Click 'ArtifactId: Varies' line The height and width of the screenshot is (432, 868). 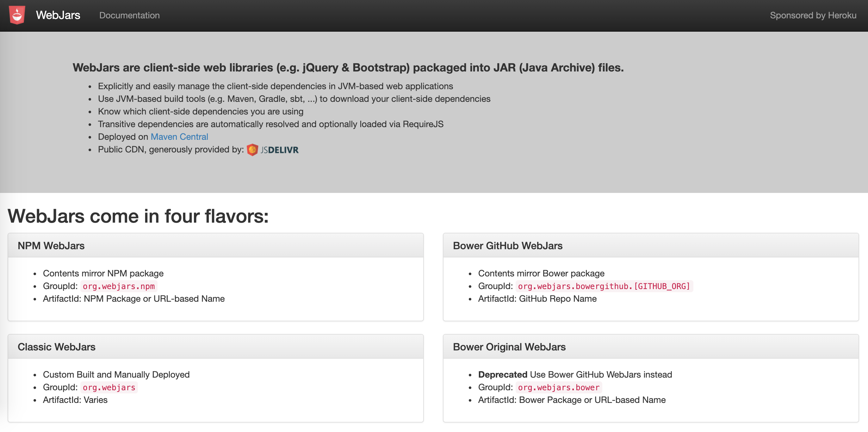pos(75,400)
